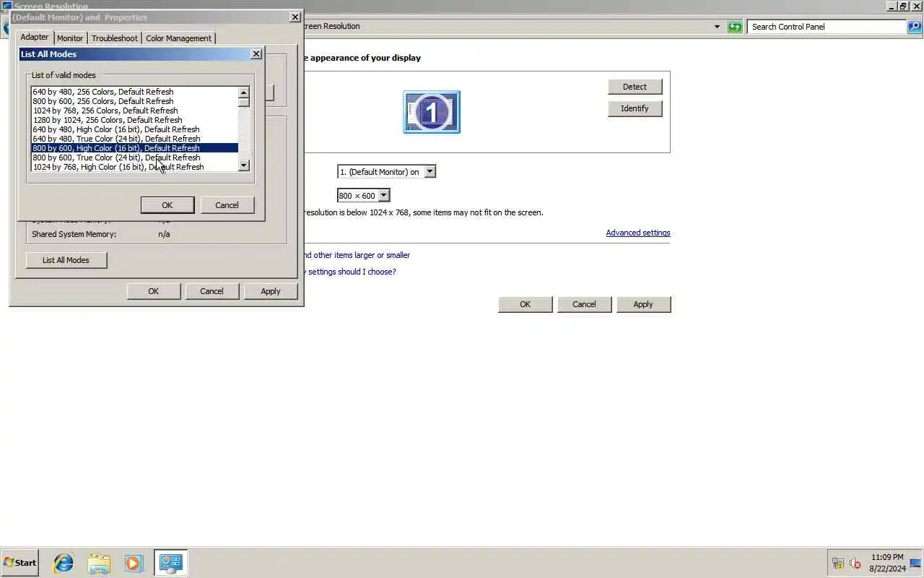The image size is (924, 578).
Task: Switch to the Color Management tab
Action: tap(178, 38)
